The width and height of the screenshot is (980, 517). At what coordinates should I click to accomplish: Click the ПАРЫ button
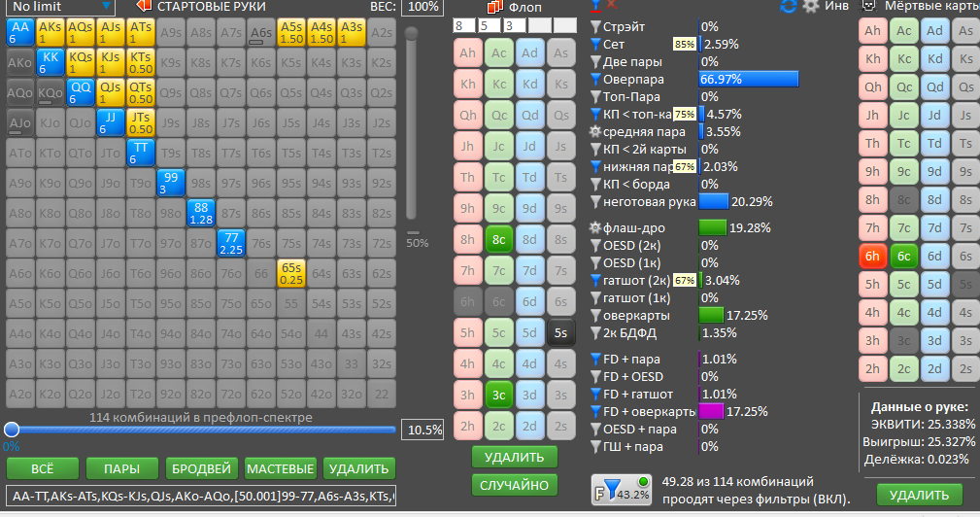121,468
